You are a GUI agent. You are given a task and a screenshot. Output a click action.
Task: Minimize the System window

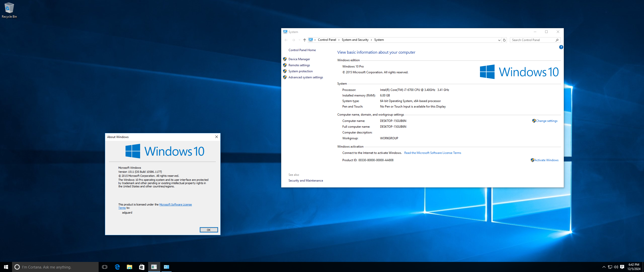coord(535,32)
